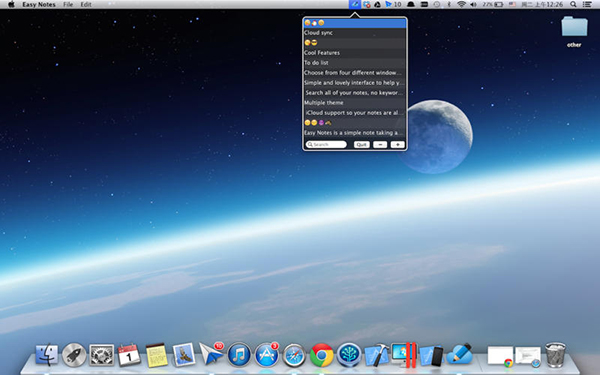
Task: Open Calendar from the Dock
Action: pos(129,355)
